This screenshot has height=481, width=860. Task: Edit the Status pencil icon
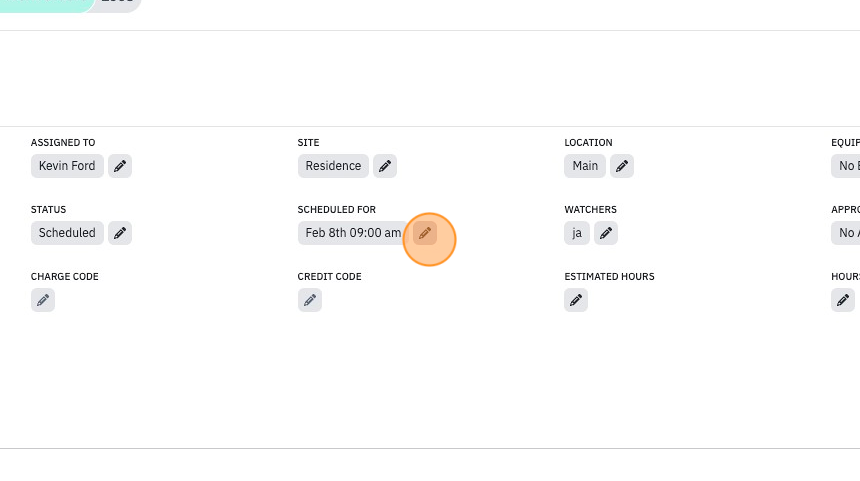[x=120, y=233]
